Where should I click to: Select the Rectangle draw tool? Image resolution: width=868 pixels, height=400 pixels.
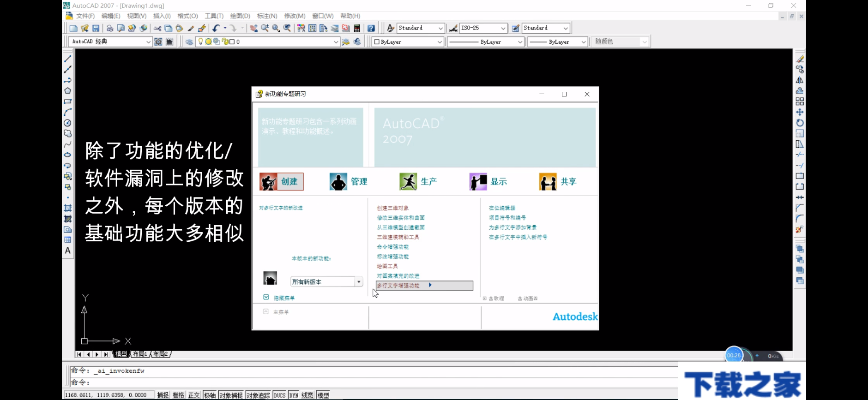pos(68,101)
